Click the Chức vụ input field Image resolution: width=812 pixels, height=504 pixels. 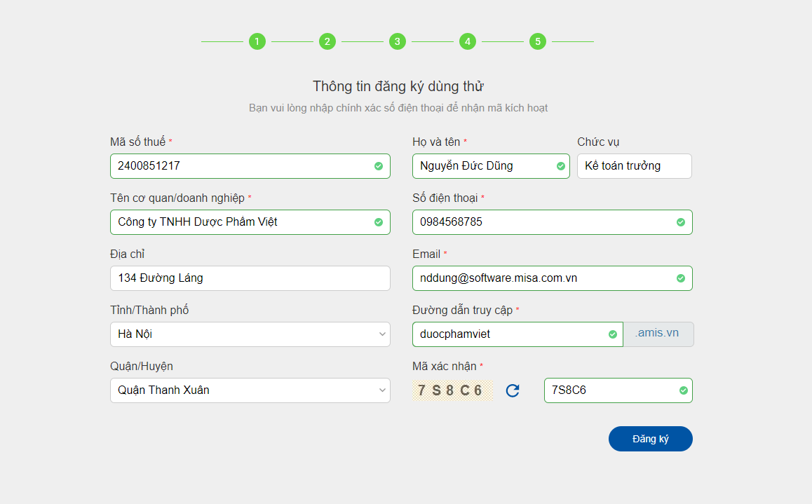point(634,166)
